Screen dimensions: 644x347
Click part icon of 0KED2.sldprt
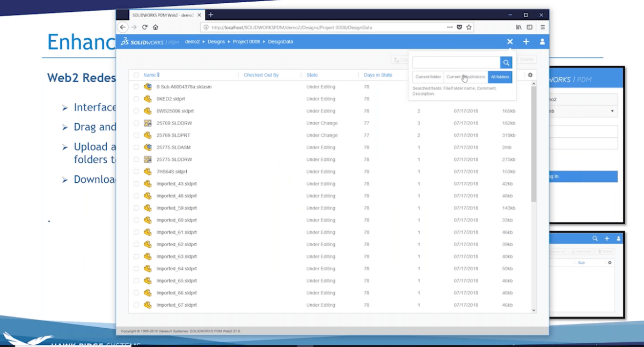pyautogui.click(x=148, y=99)
